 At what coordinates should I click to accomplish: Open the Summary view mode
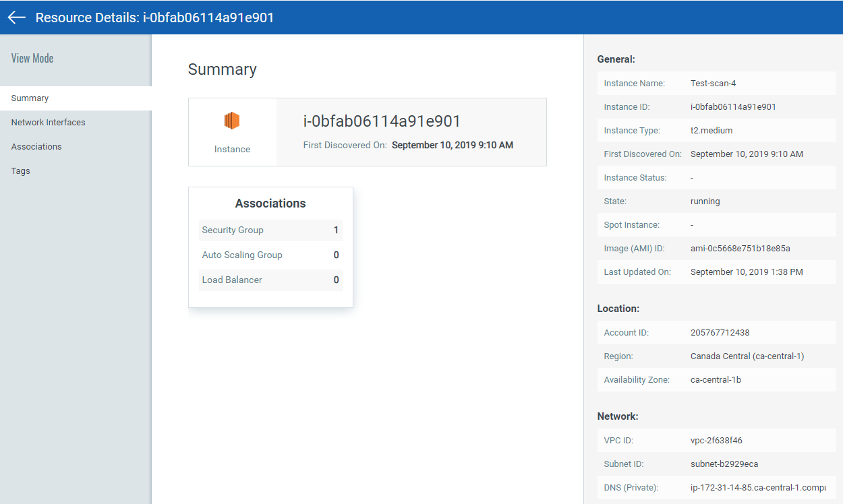tap(76, 98)
